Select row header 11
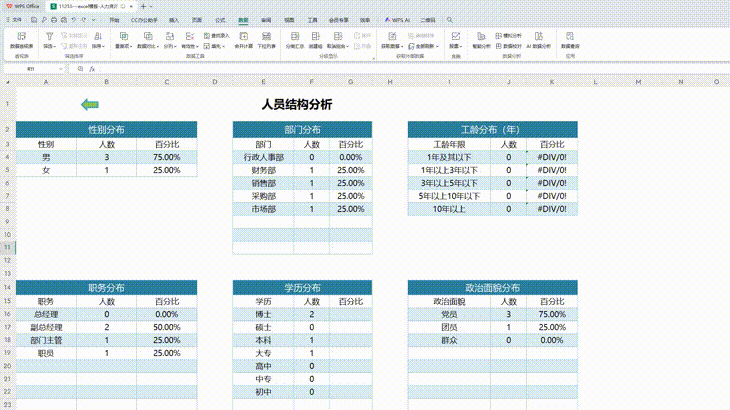 click(7, 247)
